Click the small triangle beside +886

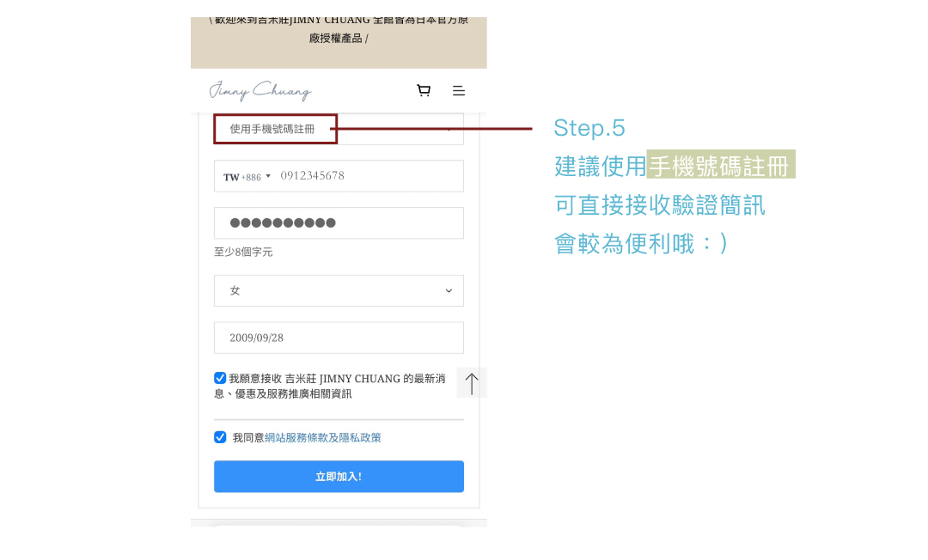(268, 176)
